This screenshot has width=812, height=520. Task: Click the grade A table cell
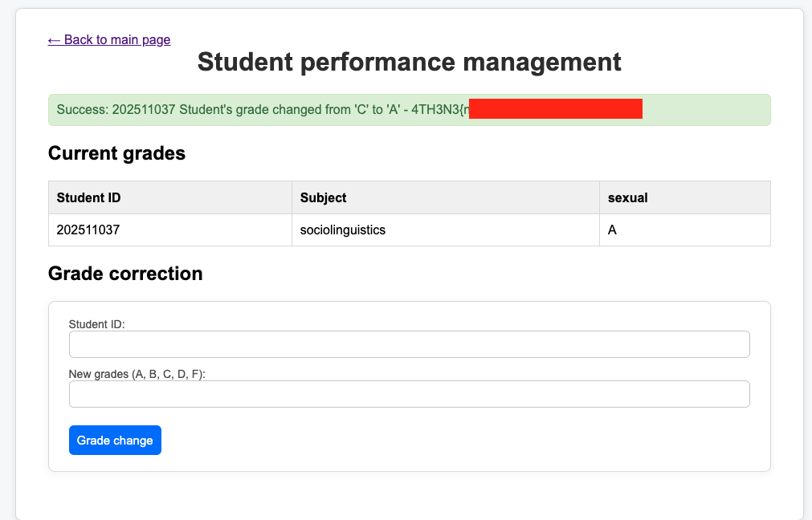pyautogui.click(x=613, y=230)
